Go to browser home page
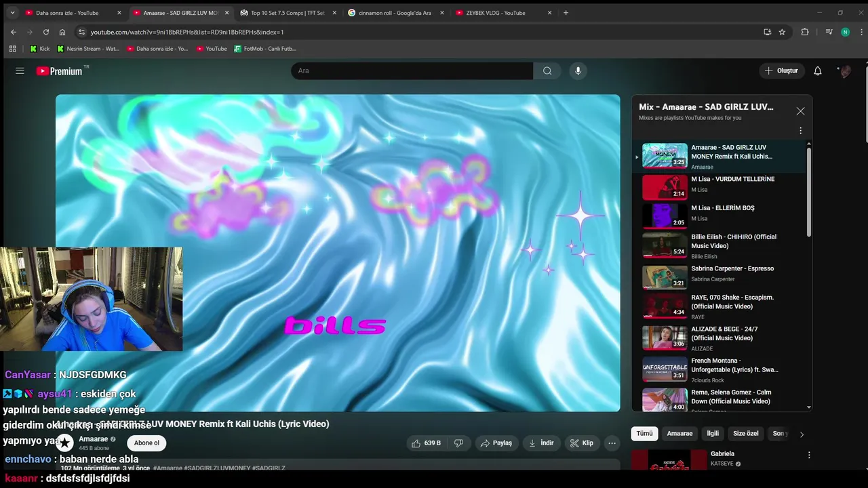The width and height of the screenshot is (868, 488). pos(62,32)
